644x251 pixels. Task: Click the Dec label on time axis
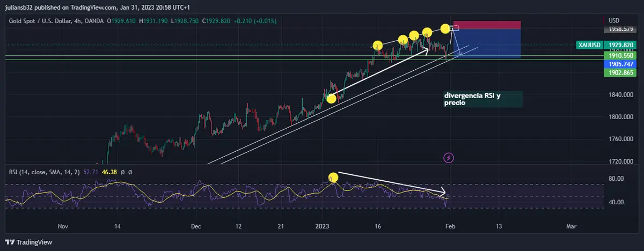195,226
